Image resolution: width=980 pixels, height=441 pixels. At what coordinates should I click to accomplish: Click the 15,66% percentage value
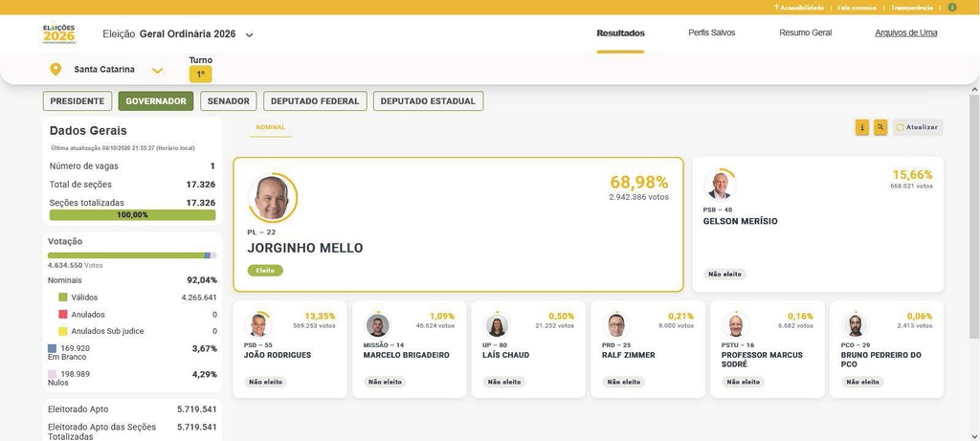[912, 175]
